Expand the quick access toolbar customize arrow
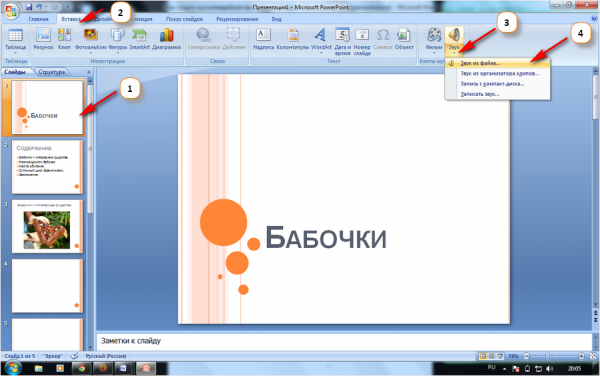Image resolution: width=600 pixels, height=376 pixels. pos(67,7)
